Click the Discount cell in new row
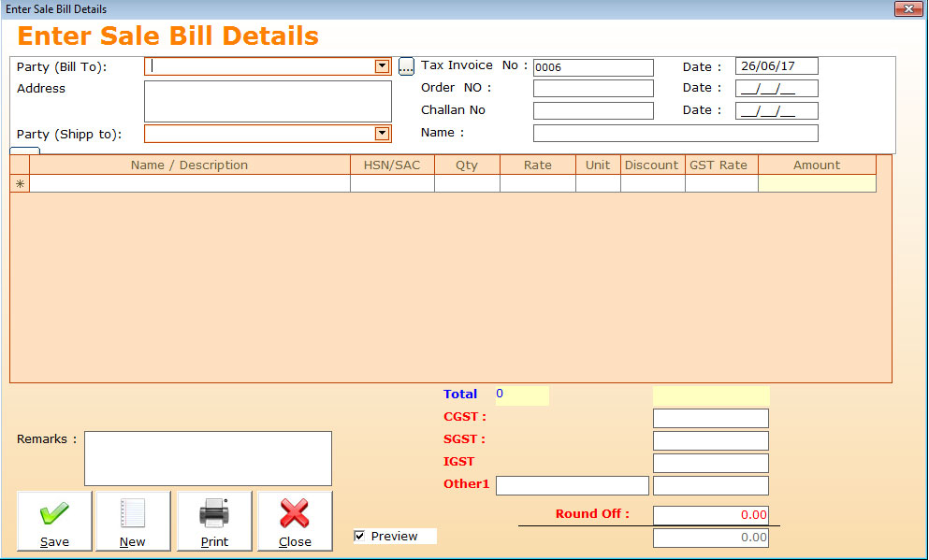This screenshot has height=560, width=929. (x=652, y=183)
